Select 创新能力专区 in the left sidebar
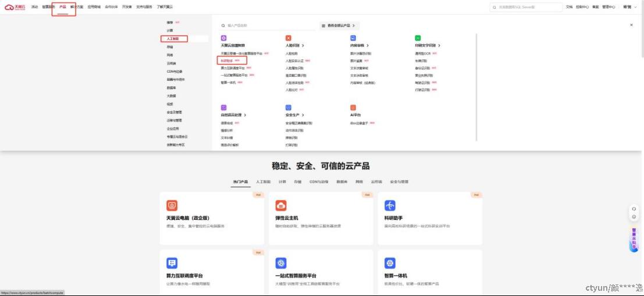Image resolution: width=644 pixels, height=296 pixels. pos(176,145)
